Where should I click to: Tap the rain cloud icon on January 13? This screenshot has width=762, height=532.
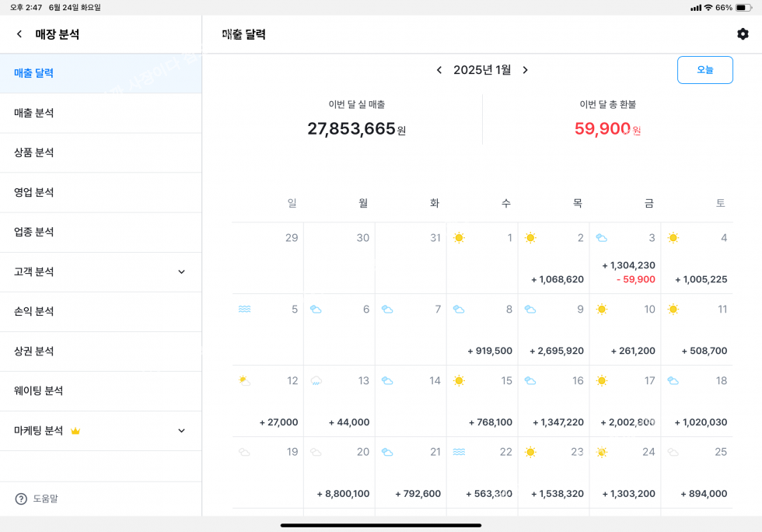[316, 381]
